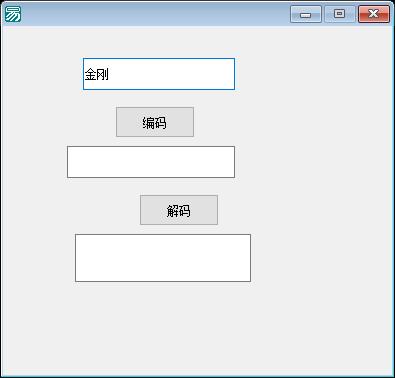This screenshot has width=395, height=378.
Task: Click the 解码 button
Action: (179, 210)
